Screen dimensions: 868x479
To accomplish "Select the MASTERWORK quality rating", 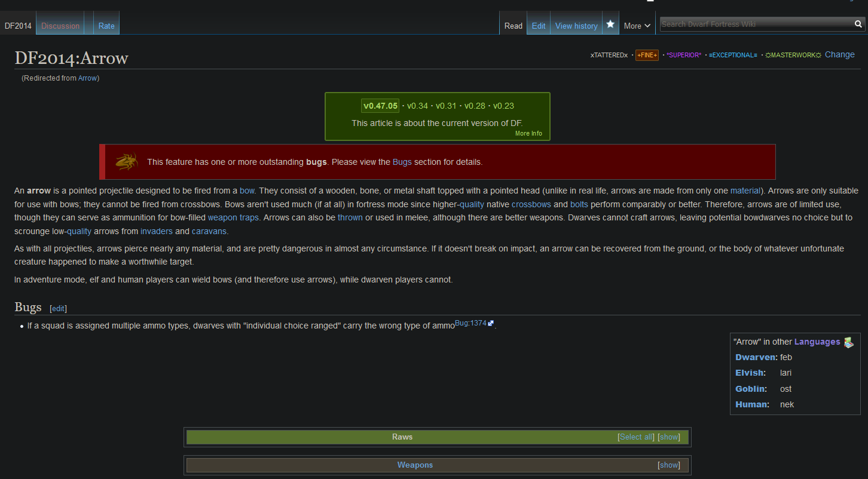I will [793, 55].
